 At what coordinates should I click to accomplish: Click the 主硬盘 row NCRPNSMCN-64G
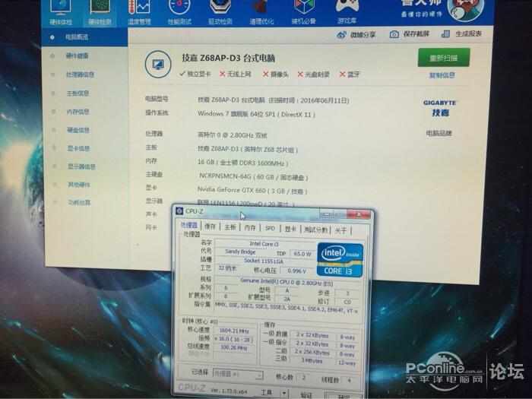(254, 177)
